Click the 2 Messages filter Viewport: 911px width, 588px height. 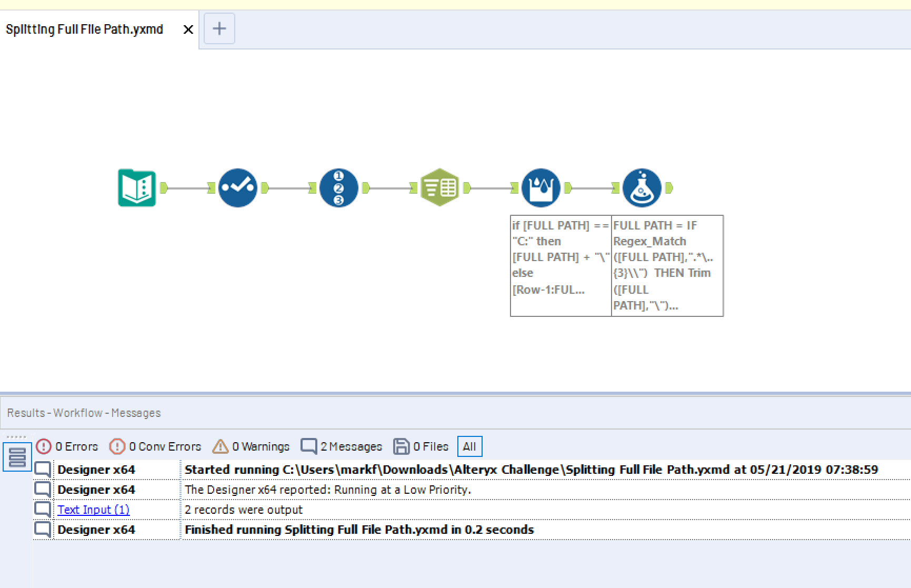click(341, 446)
